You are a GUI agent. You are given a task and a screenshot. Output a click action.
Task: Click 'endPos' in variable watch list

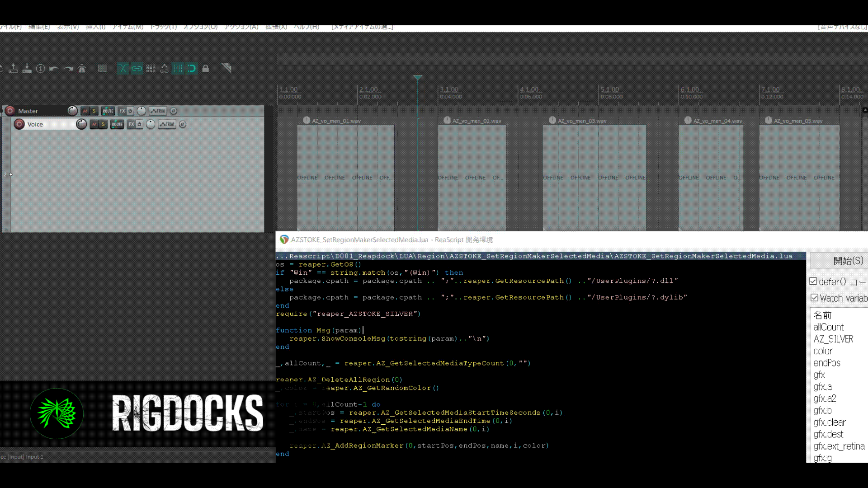click(827, 363)
